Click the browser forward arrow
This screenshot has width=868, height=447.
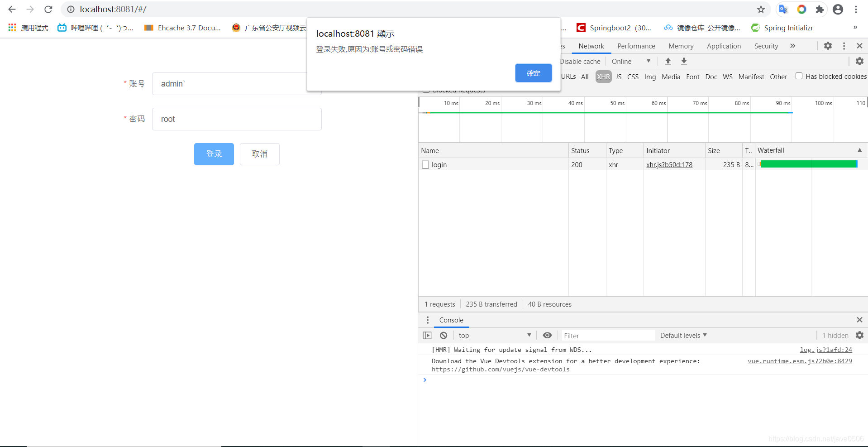(30, 9)
